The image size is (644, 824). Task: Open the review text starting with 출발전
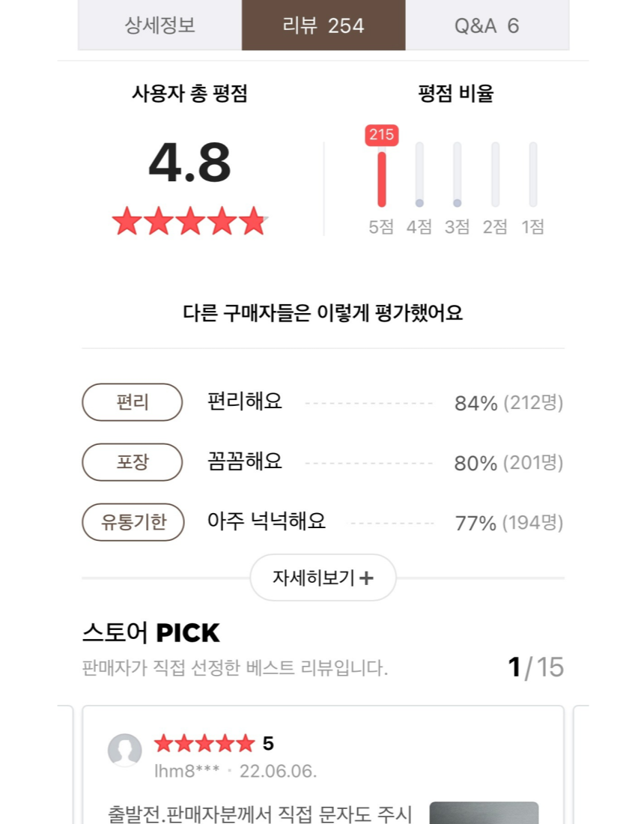click(261, 814)
